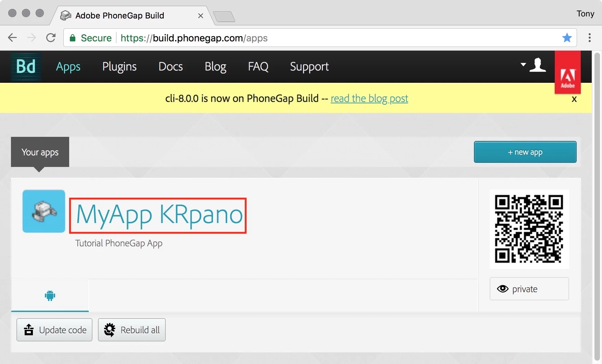
Task: Dismiss the yellow cli-8.0.0 announcement banner
Action: (574, 99)
